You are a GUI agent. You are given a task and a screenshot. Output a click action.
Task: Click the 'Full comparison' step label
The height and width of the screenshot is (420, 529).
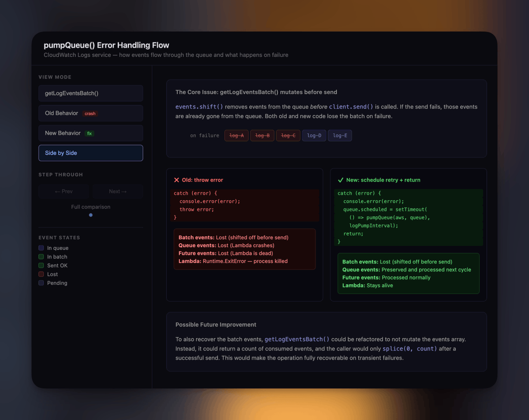pos(91,207)
